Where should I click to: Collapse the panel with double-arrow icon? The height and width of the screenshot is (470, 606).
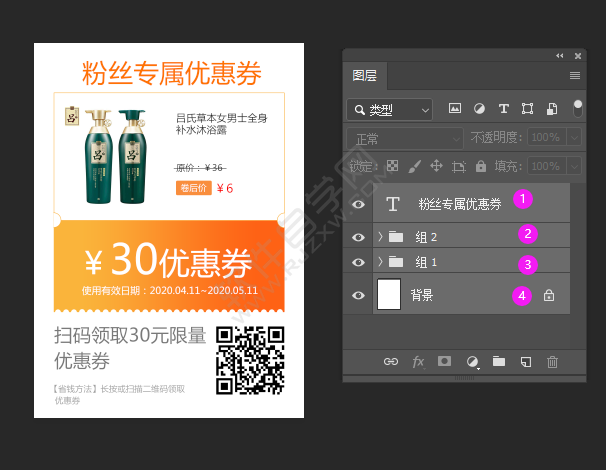(559, 56)
